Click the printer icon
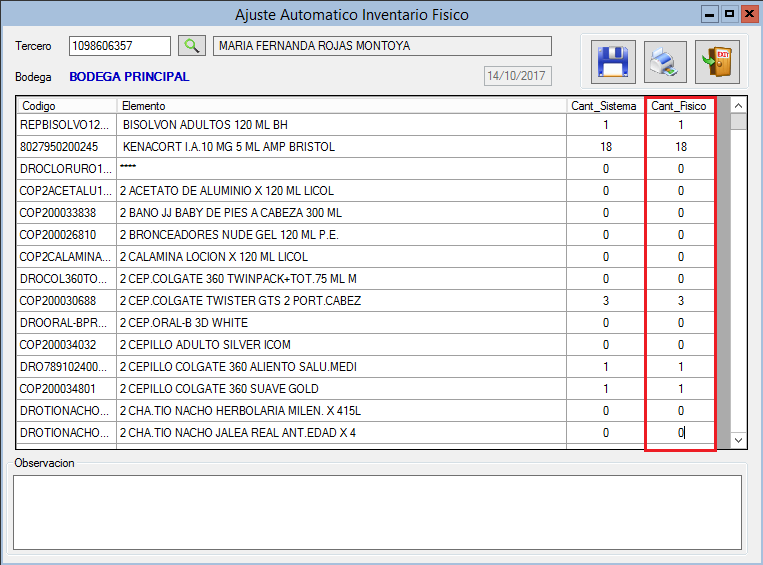Viewport: 763px width, 565px height. pyautogui.click(x=665, y=61)
